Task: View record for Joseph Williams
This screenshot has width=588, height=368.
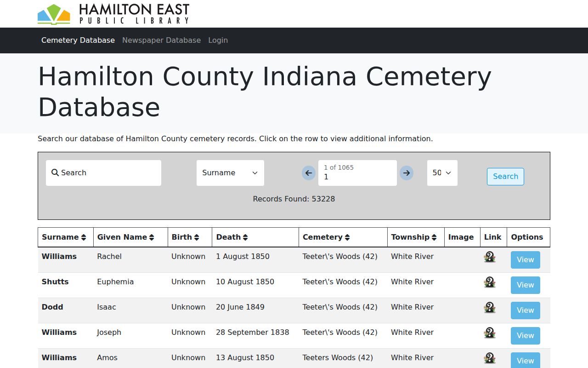Action: click(525, 336)
